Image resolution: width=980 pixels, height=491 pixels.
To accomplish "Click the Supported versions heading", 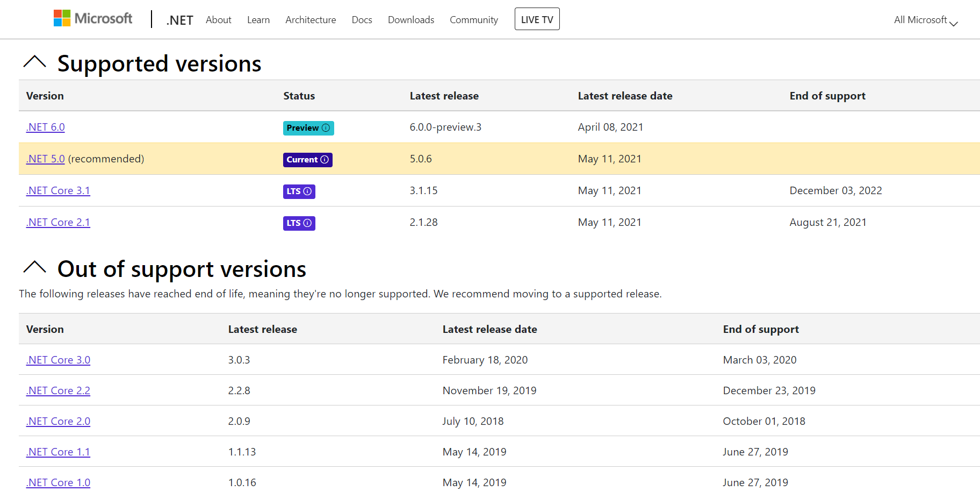I will coord(159,63).
